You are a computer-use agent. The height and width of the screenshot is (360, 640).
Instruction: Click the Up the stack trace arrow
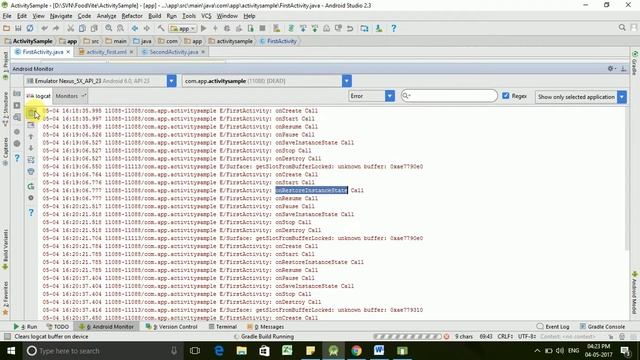point(31,137)
